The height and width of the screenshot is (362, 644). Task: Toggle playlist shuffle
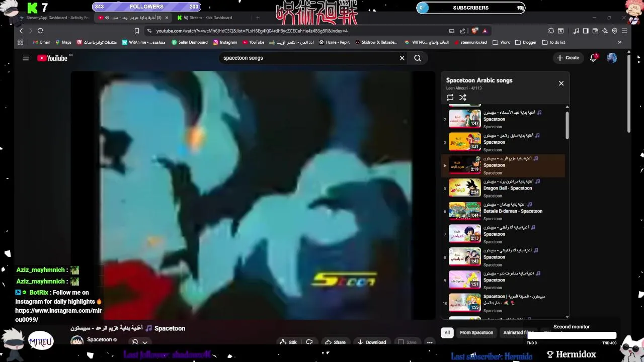463,98
